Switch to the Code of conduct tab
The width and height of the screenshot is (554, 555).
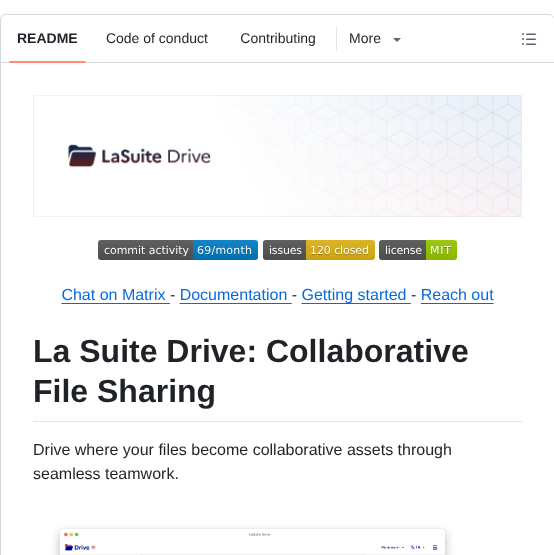[157, 39]
